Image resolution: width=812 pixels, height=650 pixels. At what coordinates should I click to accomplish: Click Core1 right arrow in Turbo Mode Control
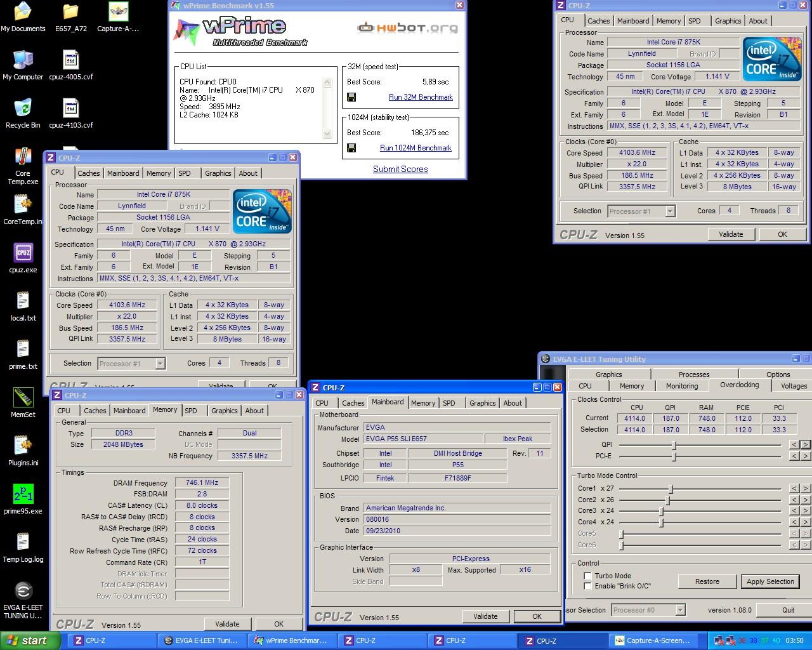tap(806, 488)
